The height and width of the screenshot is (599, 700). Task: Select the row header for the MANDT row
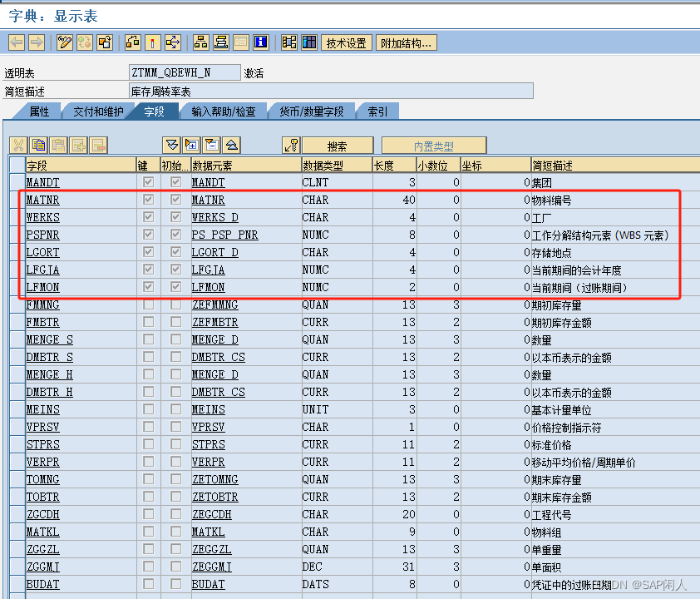click(17, 182)
